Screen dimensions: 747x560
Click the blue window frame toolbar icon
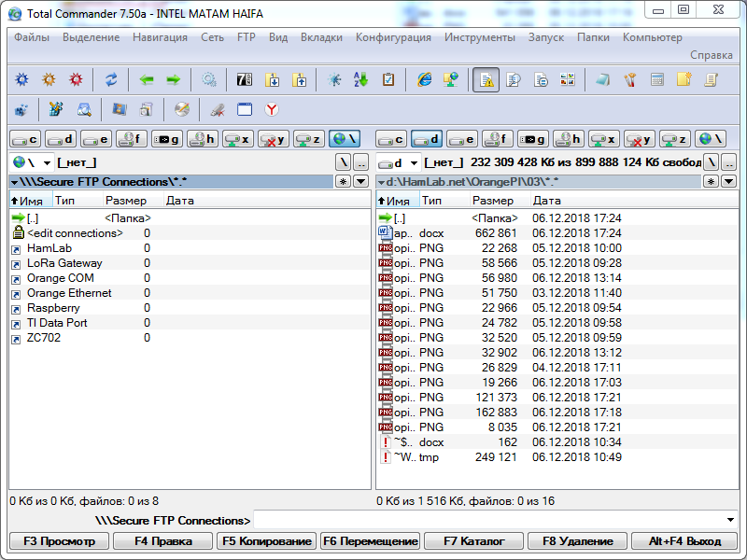[x=245, y=110]
